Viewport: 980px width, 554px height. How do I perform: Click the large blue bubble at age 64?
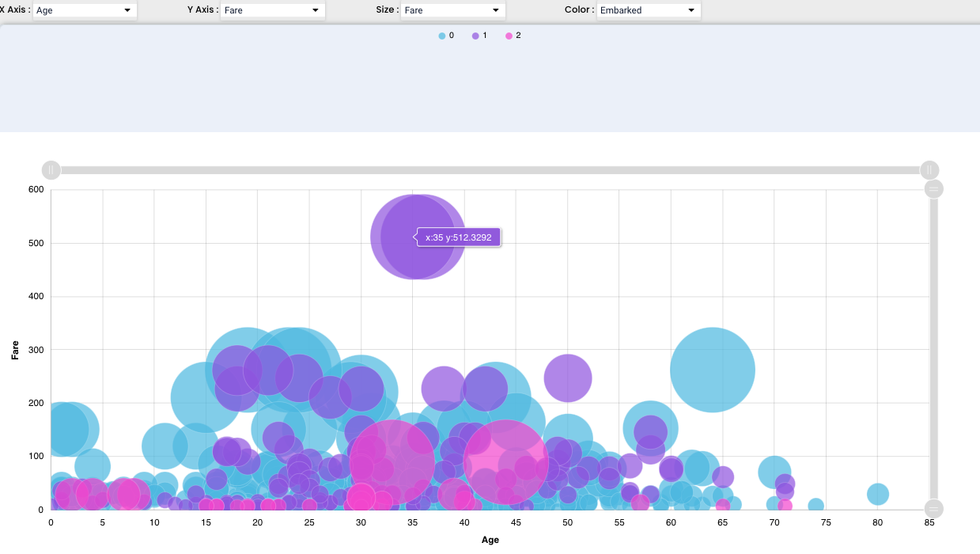pyautogui.click(x=712, y=369)
